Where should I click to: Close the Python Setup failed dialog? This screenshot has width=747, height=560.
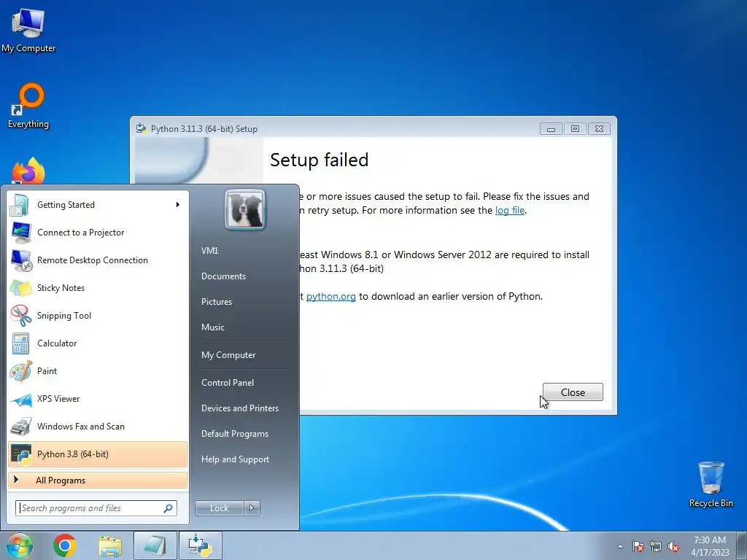[573, 392]
